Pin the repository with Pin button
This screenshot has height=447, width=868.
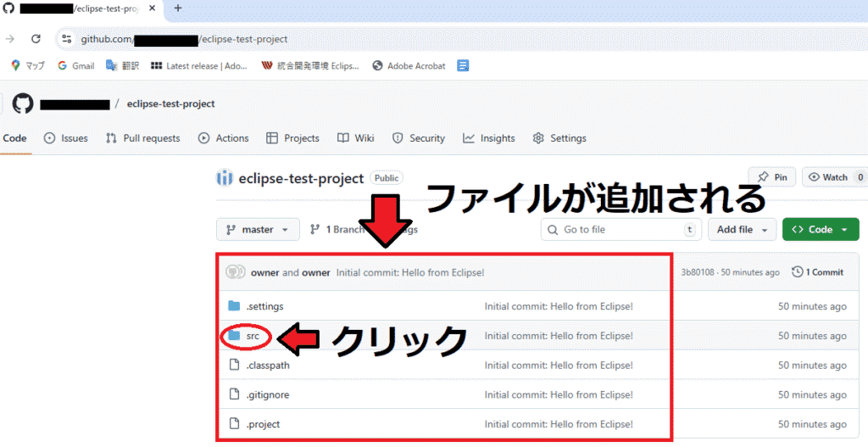tap(771, 177)
